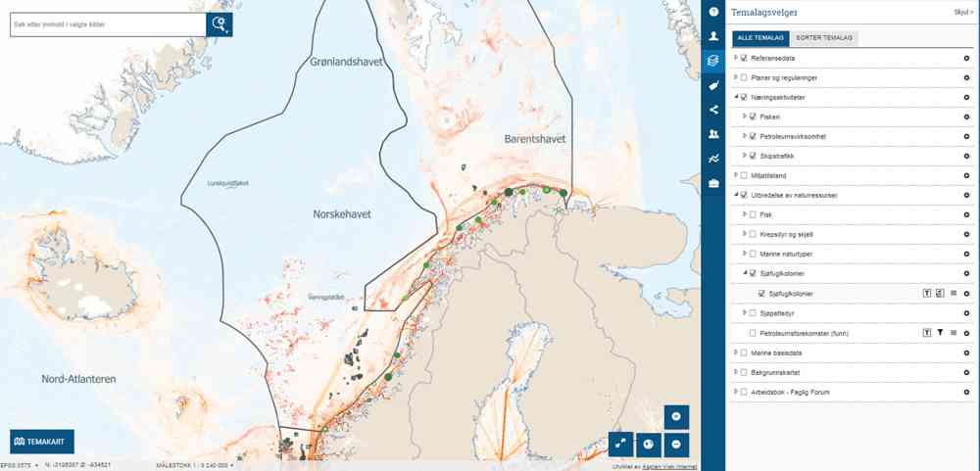Expand the Marine basisdata group
This screenshot has width=980, height=471.
(x=735, y=352)
